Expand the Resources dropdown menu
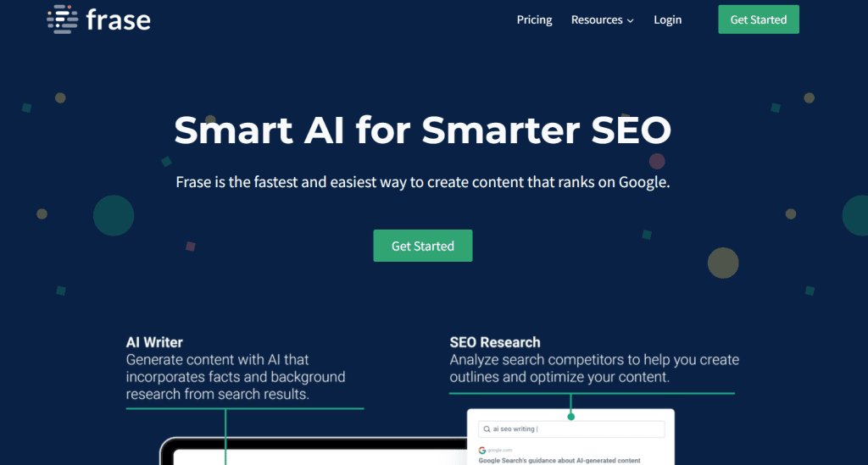The width and height of the screenshot is (868, 465). [x=603, y=20]
